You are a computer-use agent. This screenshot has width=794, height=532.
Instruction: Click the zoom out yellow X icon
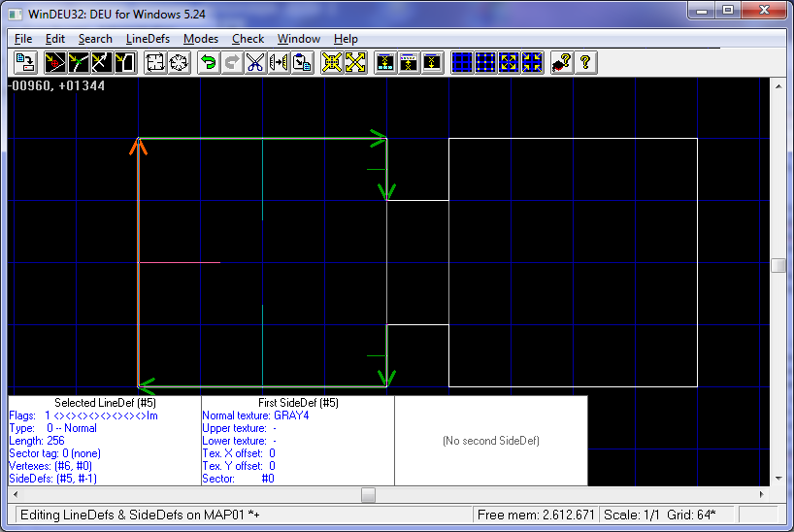point(355,63)
